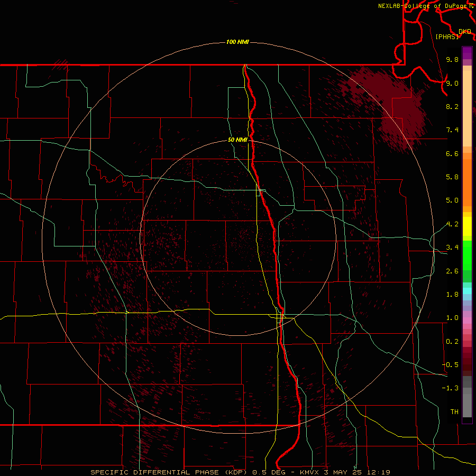Click the 50 NMI range ring label
This screenshot has width=476, height=476.
tap(237, 140)
